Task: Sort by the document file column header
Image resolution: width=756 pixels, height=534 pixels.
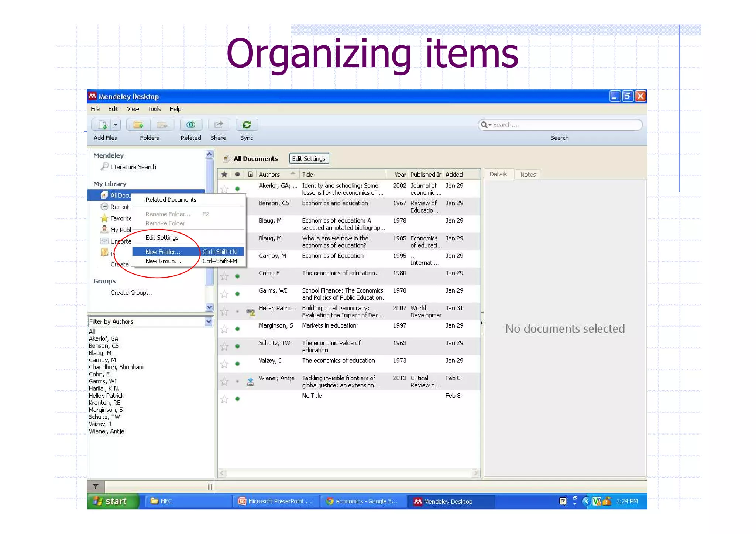Action: click(250, 175)
